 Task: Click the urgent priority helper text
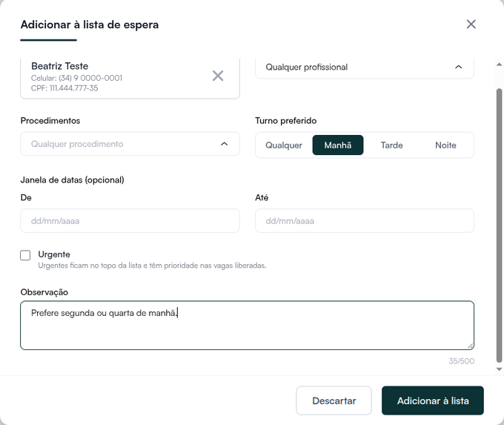coord(152,266)
